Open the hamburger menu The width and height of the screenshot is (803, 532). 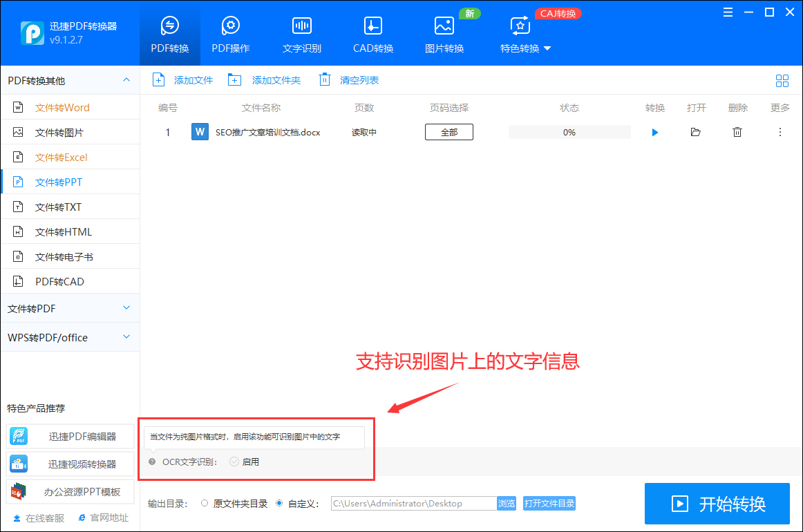[728, 12]
